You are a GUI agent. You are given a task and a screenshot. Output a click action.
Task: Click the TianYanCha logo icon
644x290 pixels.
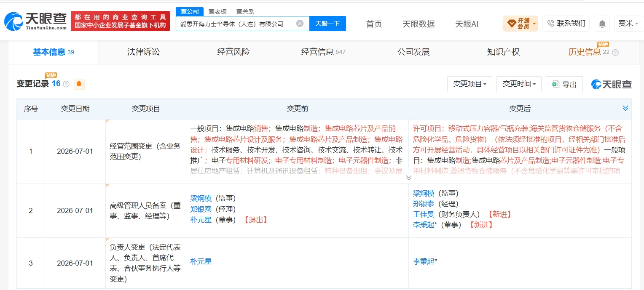point(14,21)
